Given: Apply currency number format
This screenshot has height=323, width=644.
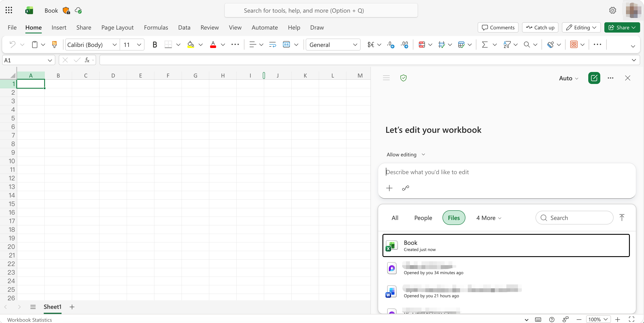Looking at the screenshot, I should 371,45.
